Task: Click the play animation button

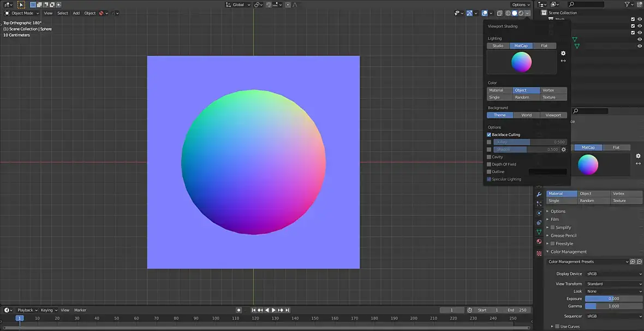Action: point(273,310)
